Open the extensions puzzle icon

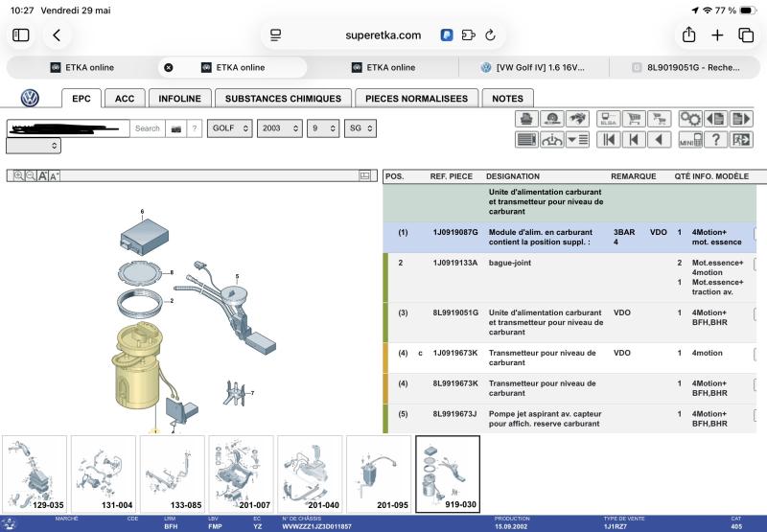pos(468,35)
